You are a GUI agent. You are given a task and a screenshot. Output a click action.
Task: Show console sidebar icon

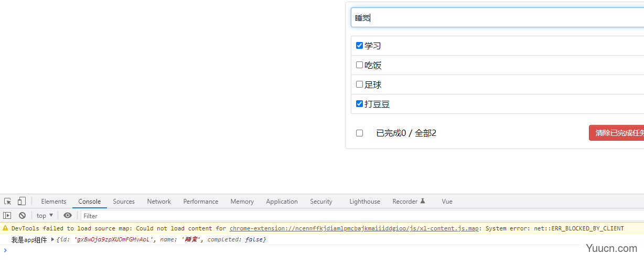(x=7, y=216)
